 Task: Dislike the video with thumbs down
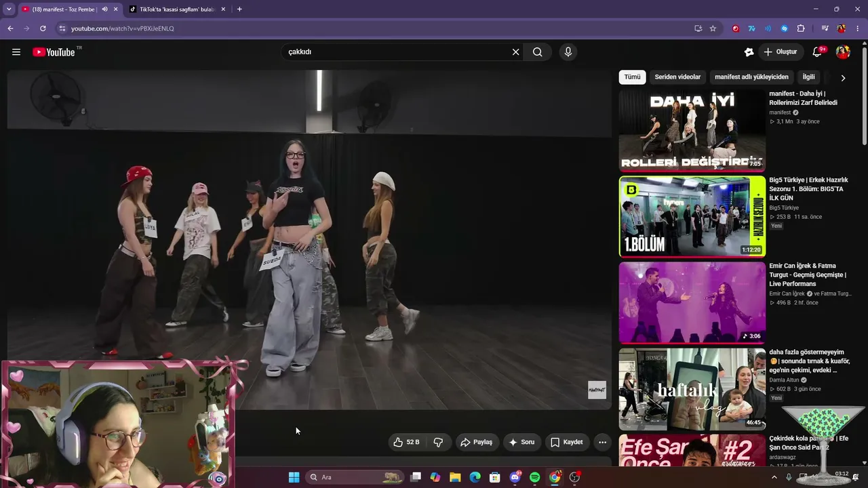(438, 442)
